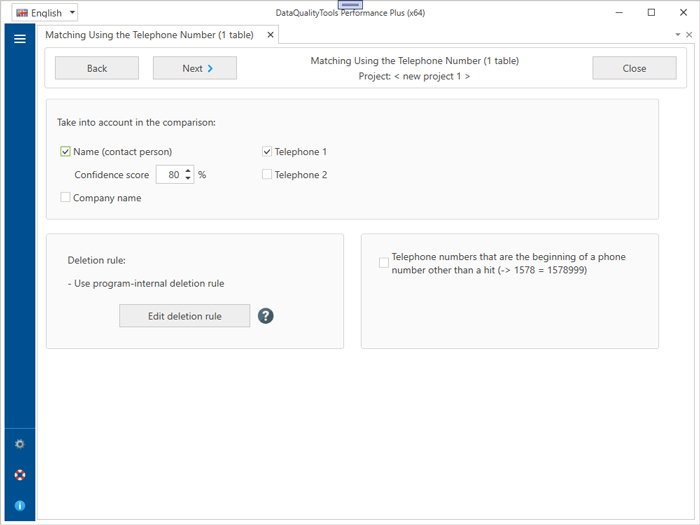Viewport: 700px width, 525px height.
Task: Toggle beginning-of-phone-number hit checkbox
Action: click(384, 263)
